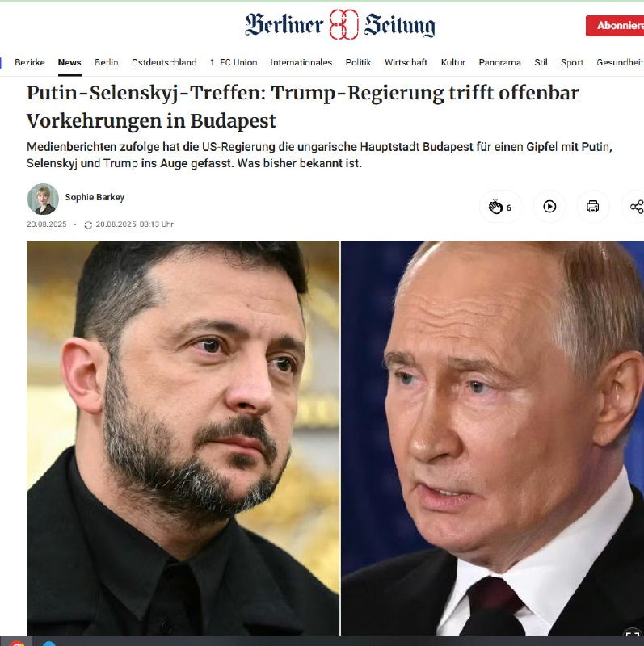Play the article audio
This screenshot has height=646, width=644.
coord(549,207)
